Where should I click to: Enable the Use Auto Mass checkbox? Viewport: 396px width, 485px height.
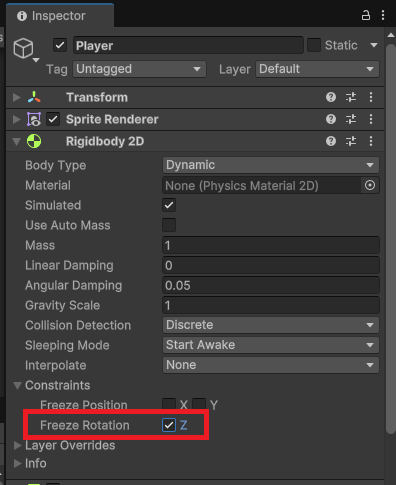coord(169,225)
